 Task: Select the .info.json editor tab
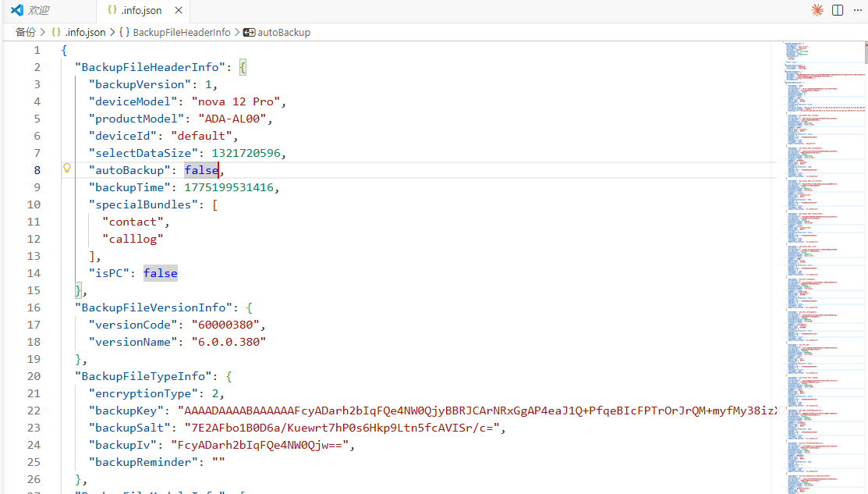[x=142, y=10]
